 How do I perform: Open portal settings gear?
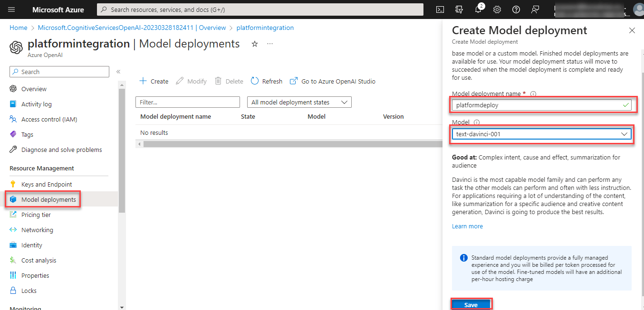click(497, 9)
